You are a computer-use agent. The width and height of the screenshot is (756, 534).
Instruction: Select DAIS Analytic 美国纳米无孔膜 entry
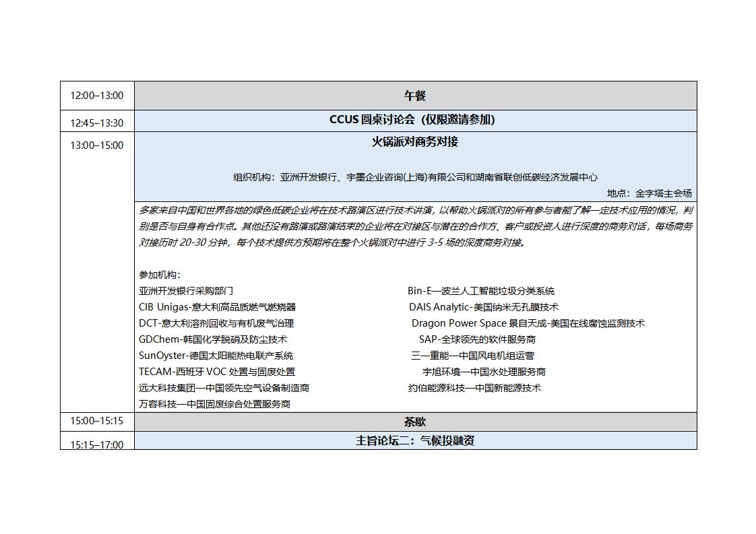click(x=484, y=307)
